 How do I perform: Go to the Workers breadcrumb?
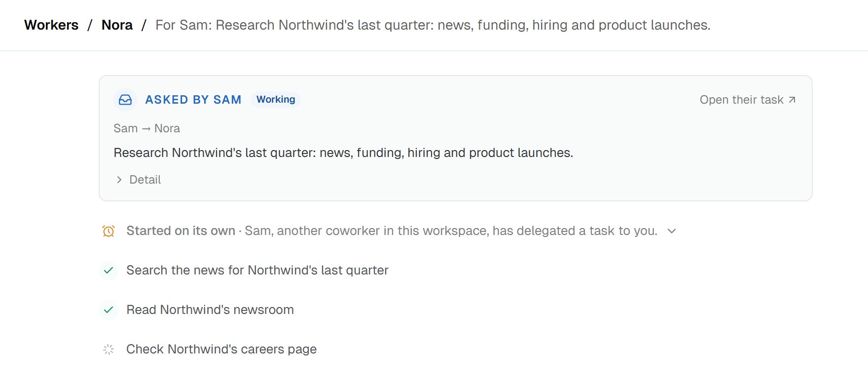[51, 25]
